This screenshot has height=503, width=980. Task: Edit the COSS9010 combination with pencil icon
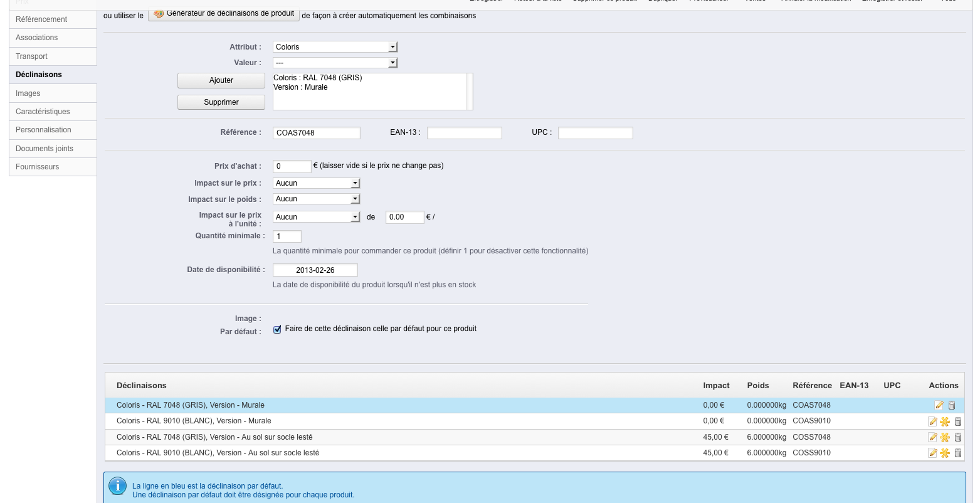click(932, 453)
